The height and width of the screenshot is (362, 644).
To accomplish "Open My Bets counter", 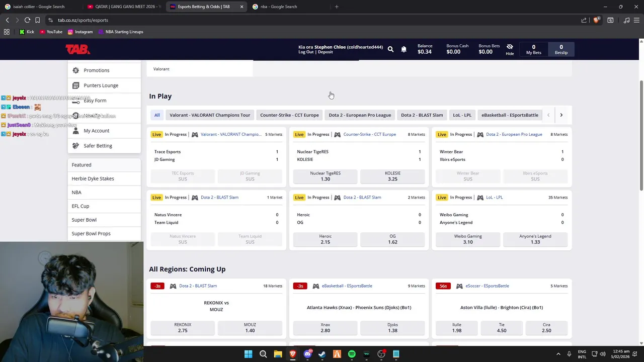I will point(533,49).
